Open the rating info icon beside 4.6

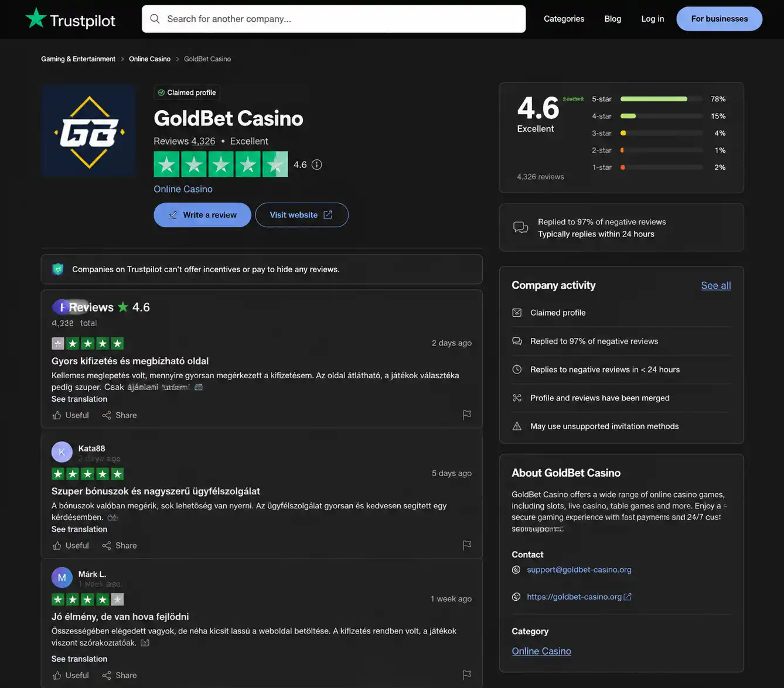tap(317, 165)
